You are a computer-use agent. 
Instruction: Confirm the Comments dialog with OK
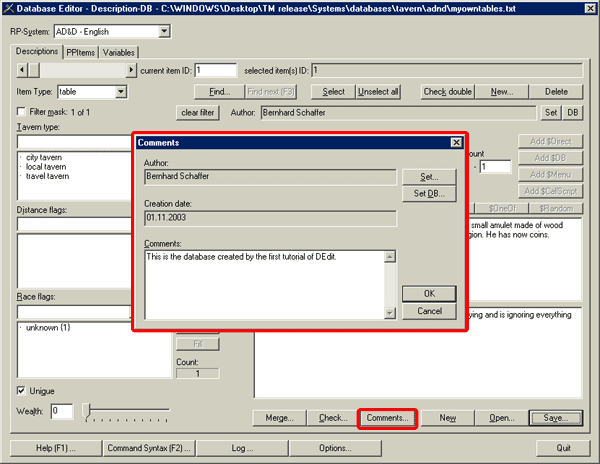coord(429,293)
